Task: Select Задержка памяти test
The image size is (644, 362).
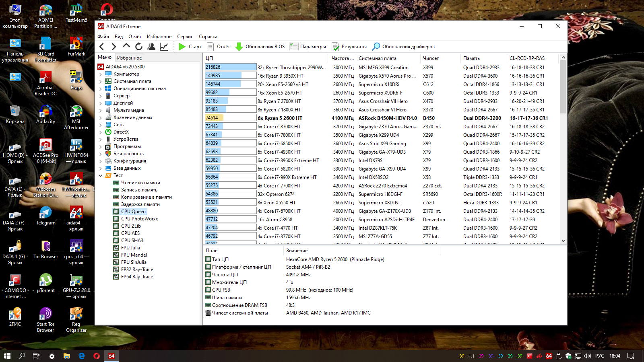Action: pos(140,204)
